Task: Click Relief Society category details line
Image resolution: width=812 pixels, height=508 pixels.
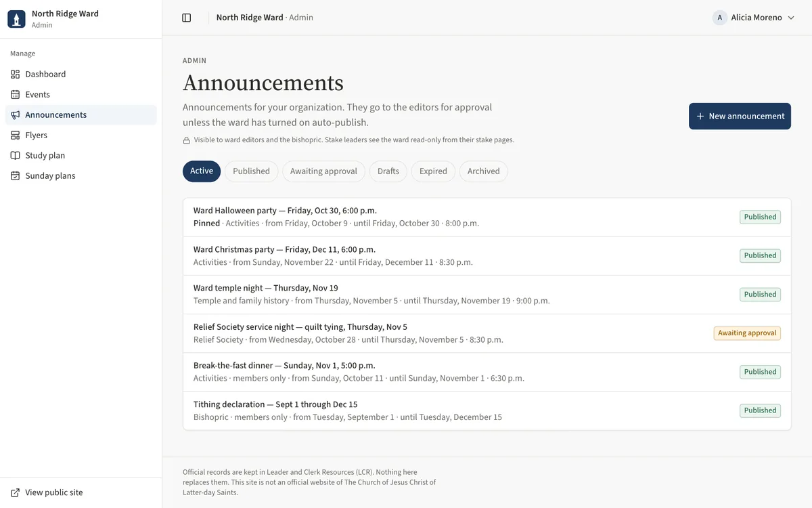Action: (348, 340)
